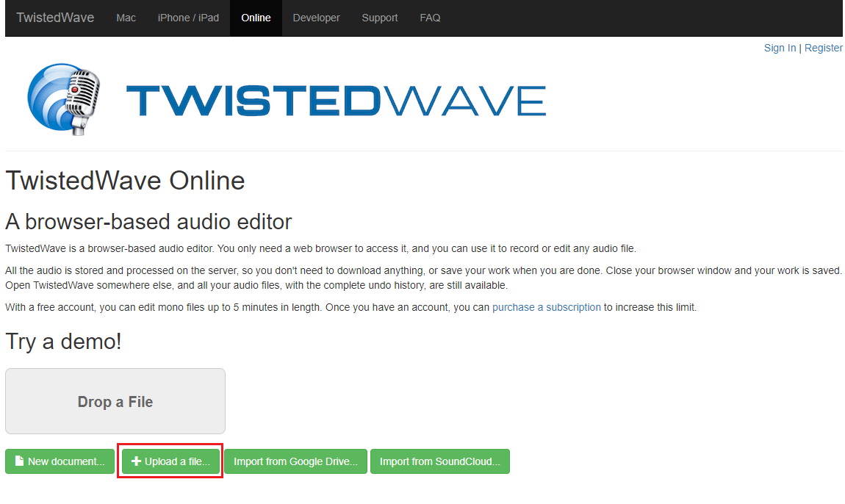
Task: Open the Developer menu item
Action: (317, 18)
